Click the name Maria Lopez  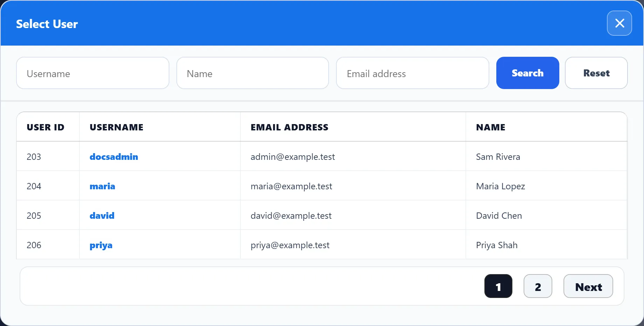point(500,186)
